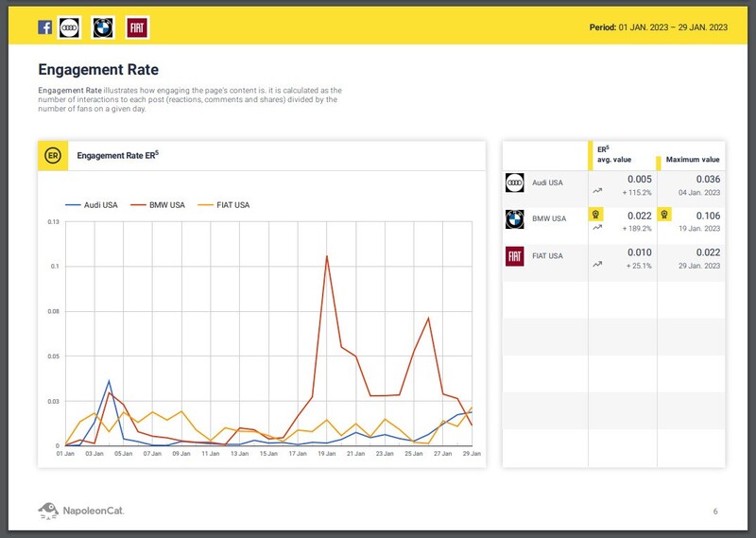Click the 0.08 y-axis label

54,312
